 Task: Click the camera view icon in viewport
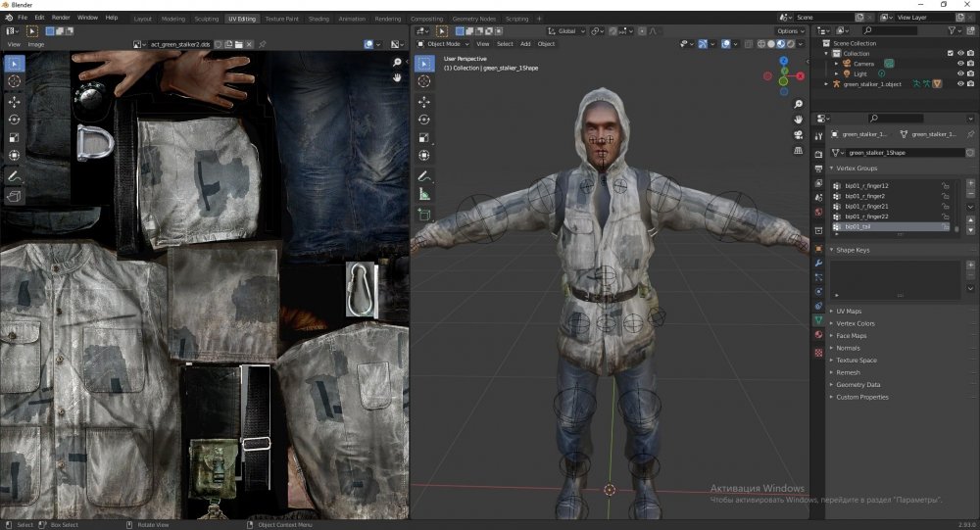point(798,134)
